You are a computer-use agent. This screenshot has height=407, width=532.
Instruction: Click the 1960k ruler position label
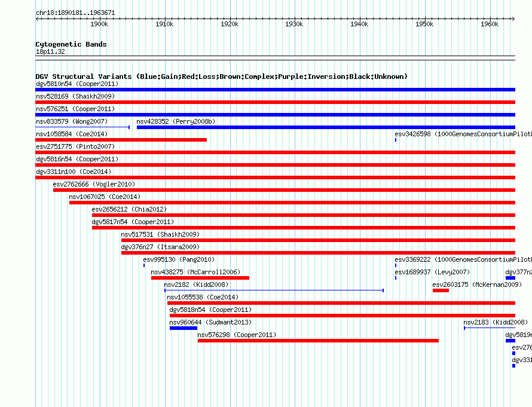490,24
